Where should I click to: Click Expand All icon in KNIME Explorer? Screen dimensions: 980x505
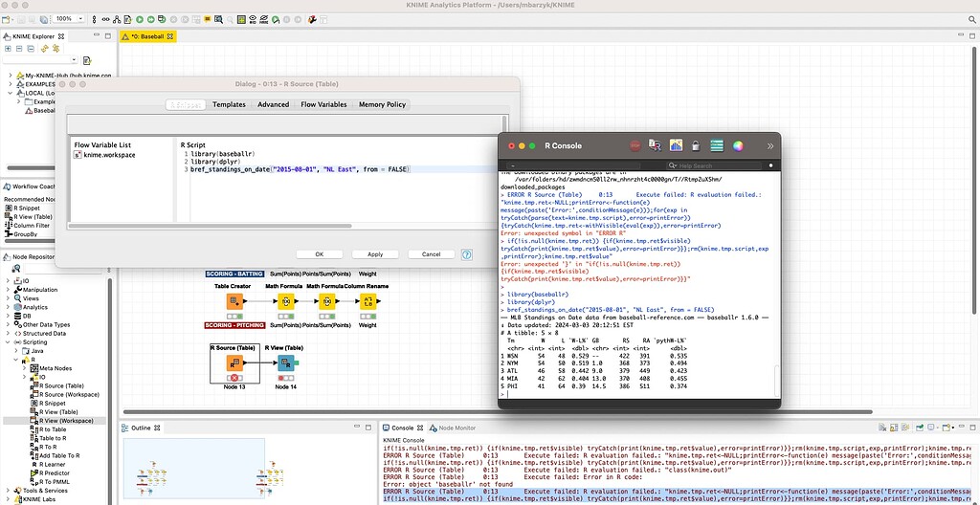(8, 48)
